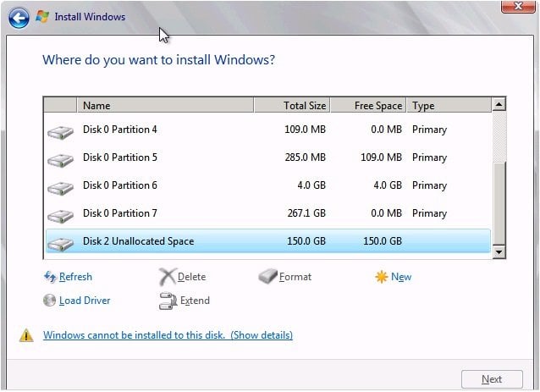Click the blue back arrow button

point(19,18)
